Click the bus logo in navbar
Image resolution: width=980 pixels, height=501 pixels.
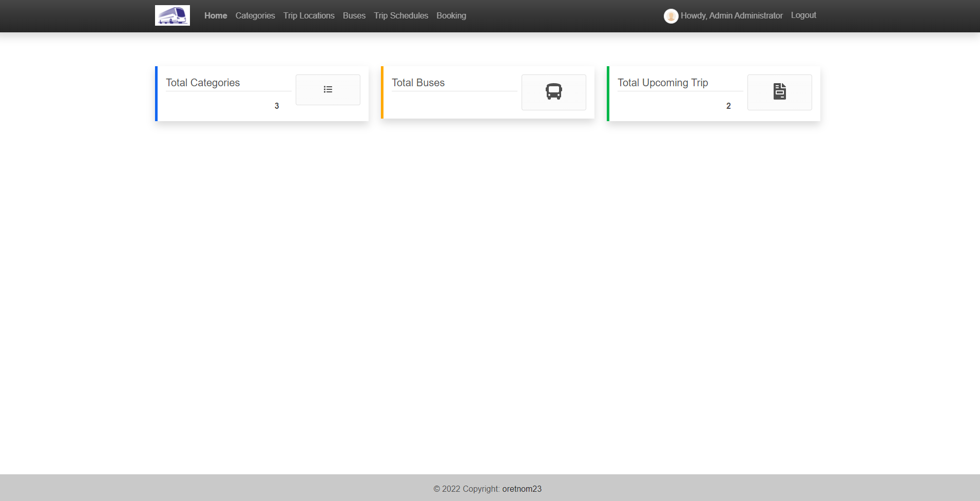pyautogui.click(x=172, y=15)
